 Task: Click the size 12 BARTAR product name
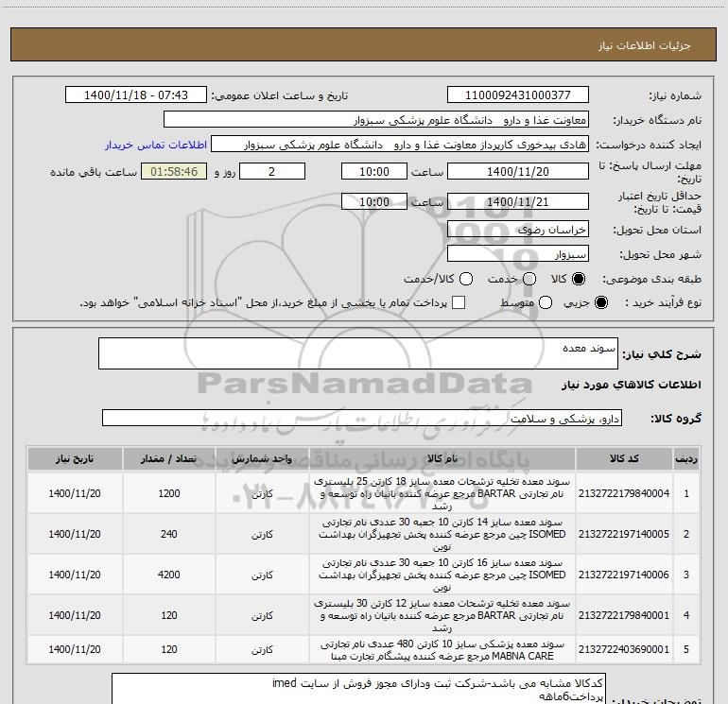tap(442, 615)
